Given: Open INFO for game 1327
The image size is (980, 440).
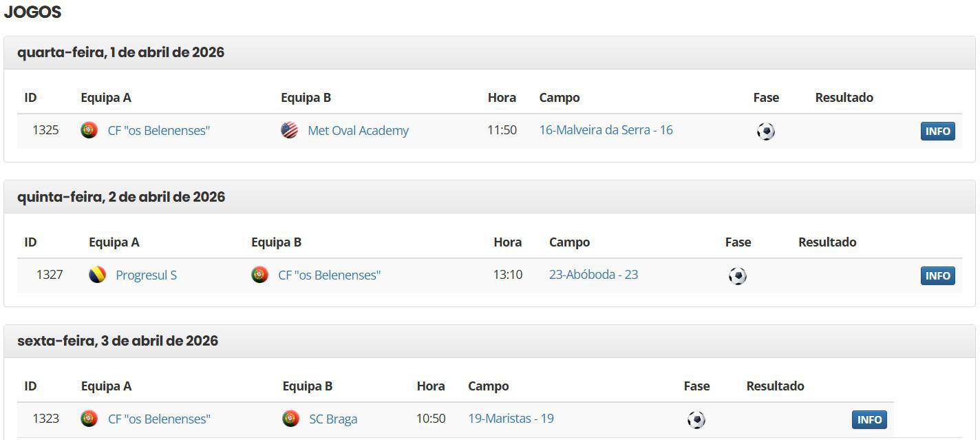Looking at the screenshot, I should click(x=937, y=275).
